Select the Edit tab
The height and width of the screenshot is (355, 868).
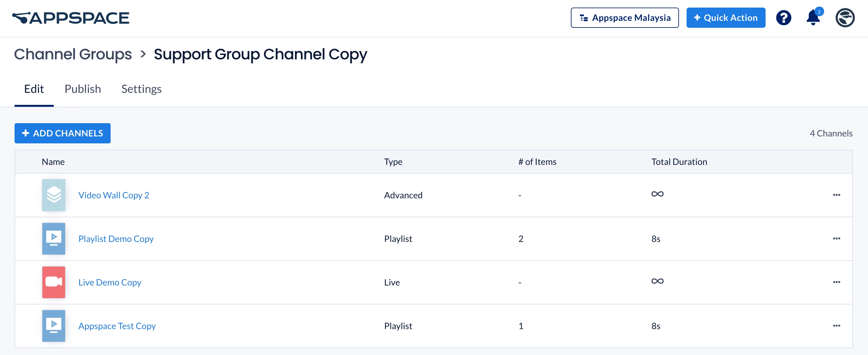[x=34, y=89]
